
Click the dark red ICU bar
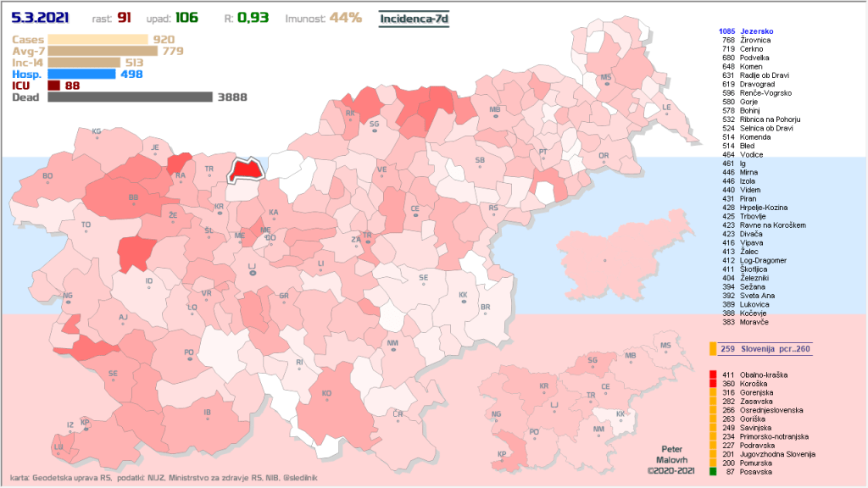coord(53,86)
